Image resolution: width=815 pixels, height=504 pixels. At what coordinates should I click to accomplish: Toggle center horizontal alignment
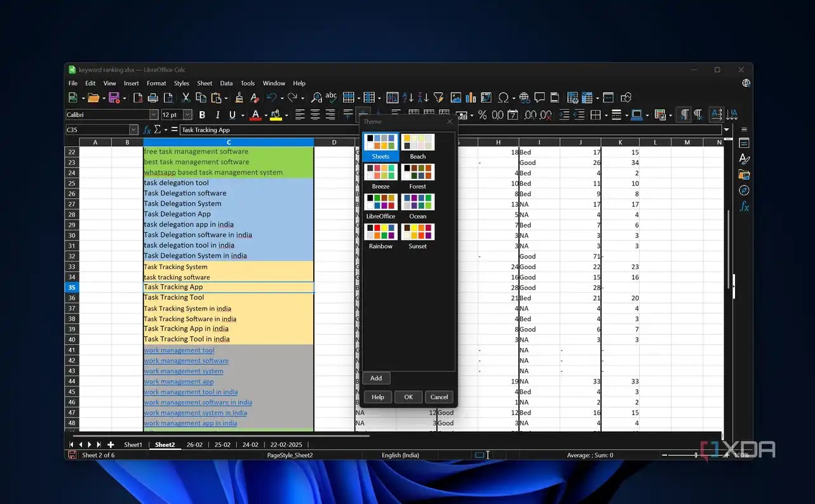pyautogui.click(x=315, y=115)
